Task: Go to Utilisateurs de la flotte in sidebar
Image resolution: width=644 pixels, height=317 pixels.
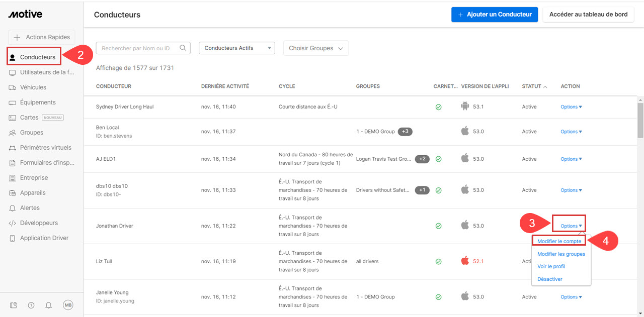Action: [42, 72]
